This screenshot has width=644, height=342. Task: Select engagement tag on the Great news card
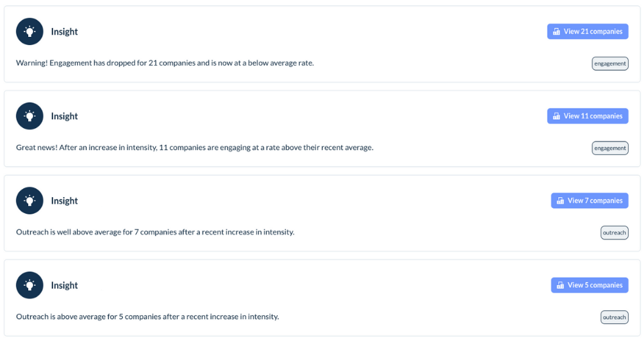tap(610, 148)
